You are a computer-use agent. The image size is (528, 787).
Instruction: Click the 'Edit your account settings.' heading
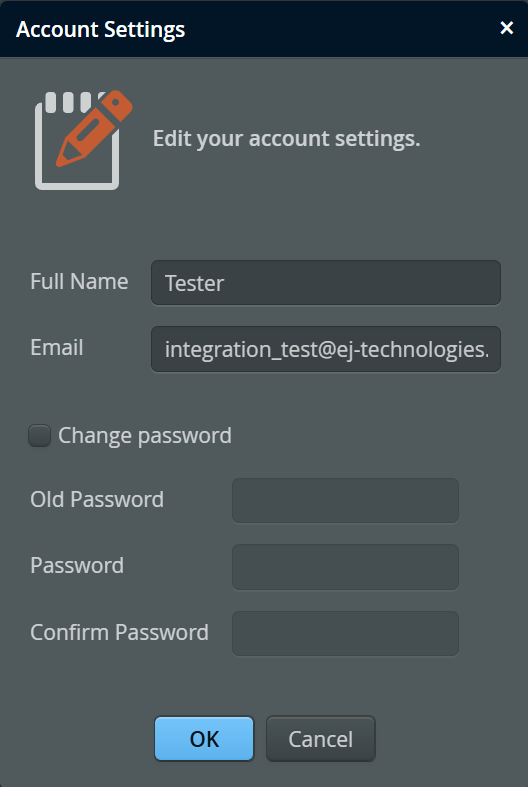coord(286,139)
